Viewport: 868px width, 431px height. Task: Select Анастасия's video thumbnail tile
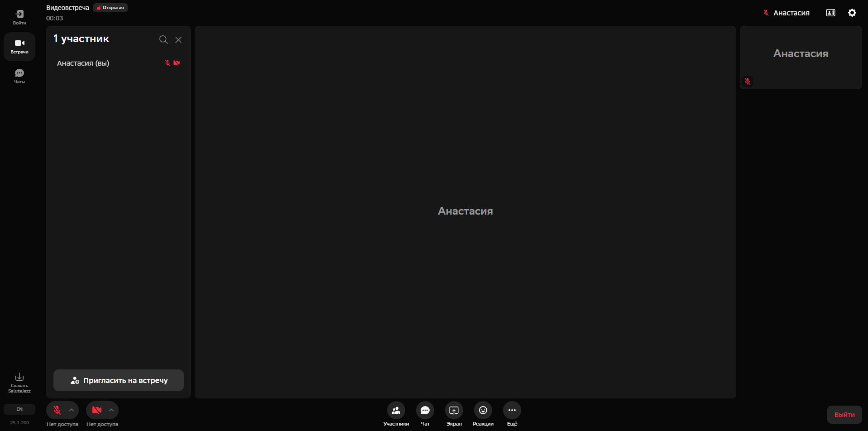[801, 57]
